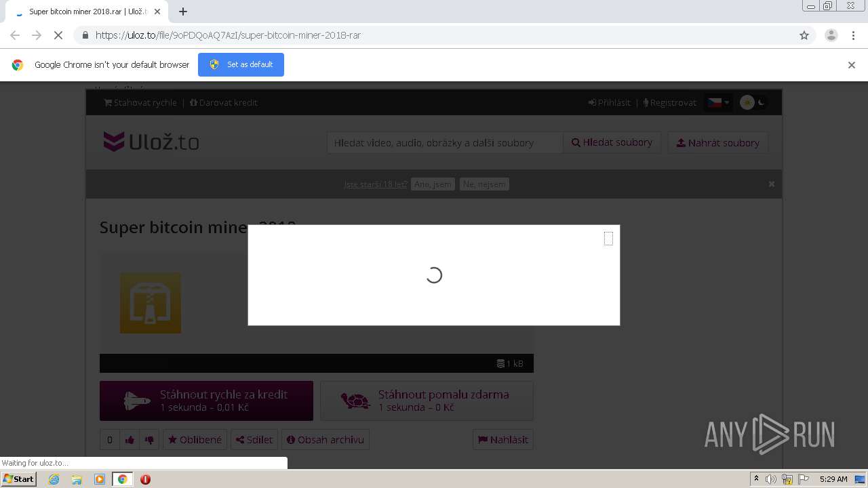
Task: Close the age verification banner
Action: [771, 184]
